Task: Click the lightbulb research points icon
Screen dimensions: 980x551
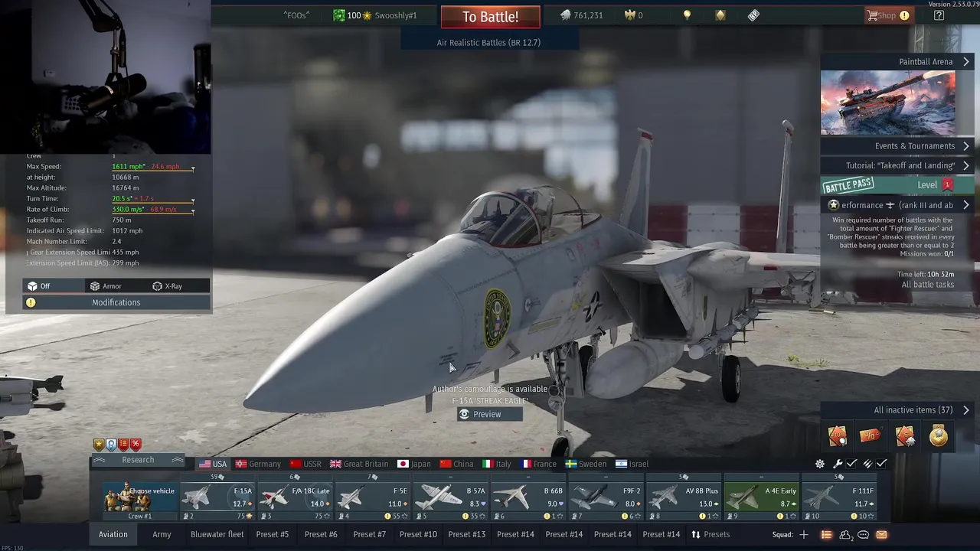Action: (x=687, y=15)
